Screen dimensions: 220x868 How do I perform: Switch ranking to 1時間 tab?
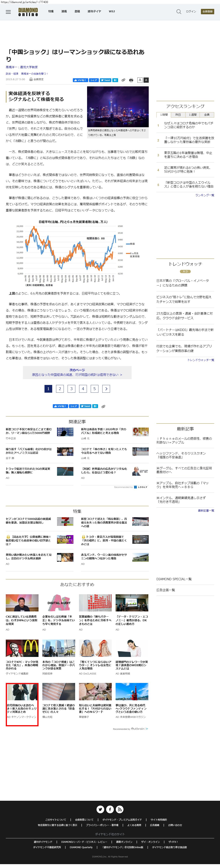tap(164, 114)
